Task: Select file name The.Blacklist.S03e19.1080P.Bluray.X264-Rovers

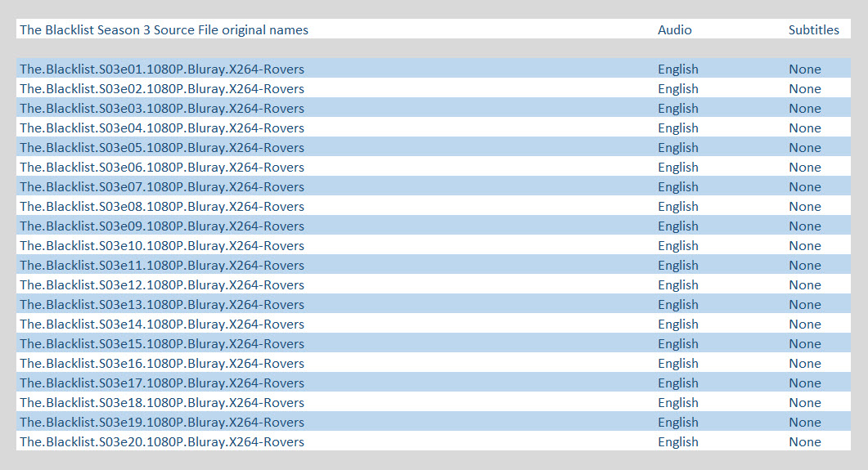Action: coord(162,423)
